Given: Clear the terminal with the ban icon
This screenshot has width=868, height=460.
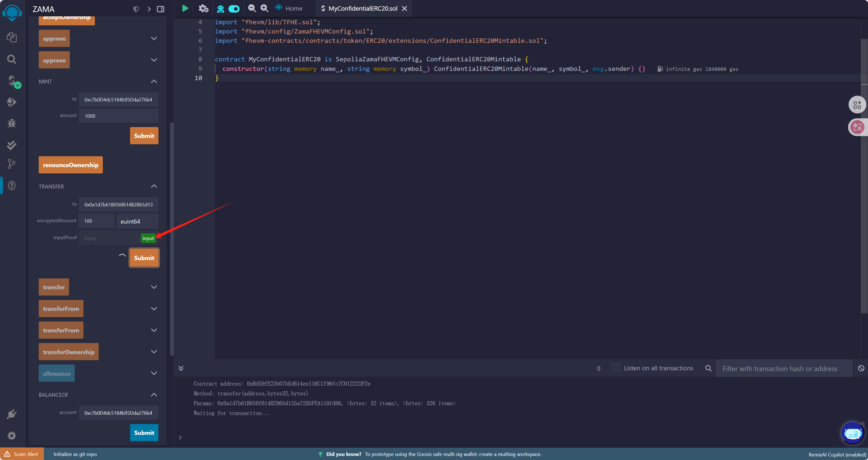Looking at the screenshot, I should pyautogui.click(x=861, y=368).
